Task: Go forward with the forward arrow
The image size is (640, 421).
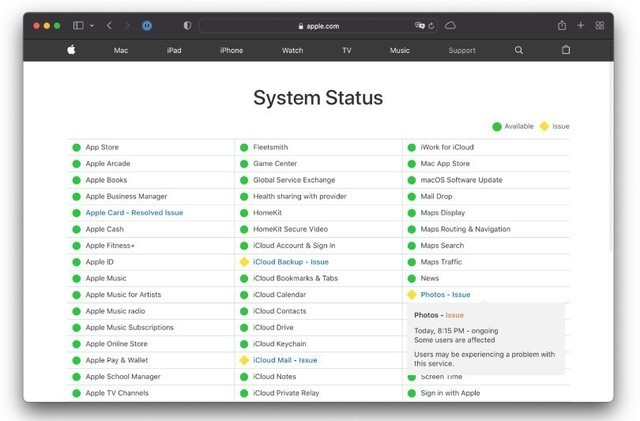Action: click(127, 25)
